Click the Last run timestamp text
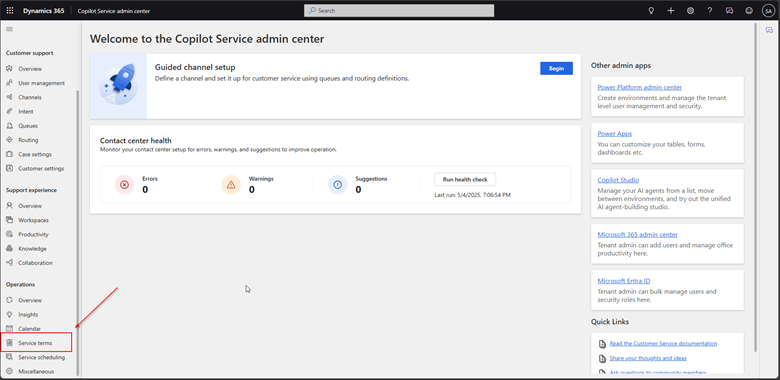This screenshot has height=380, width=780. coord(473,195)
